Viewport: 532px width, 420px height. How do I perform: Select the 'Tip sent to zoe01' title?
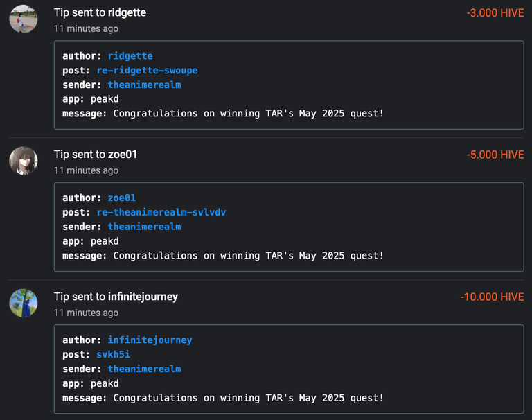tap(96, 155)
